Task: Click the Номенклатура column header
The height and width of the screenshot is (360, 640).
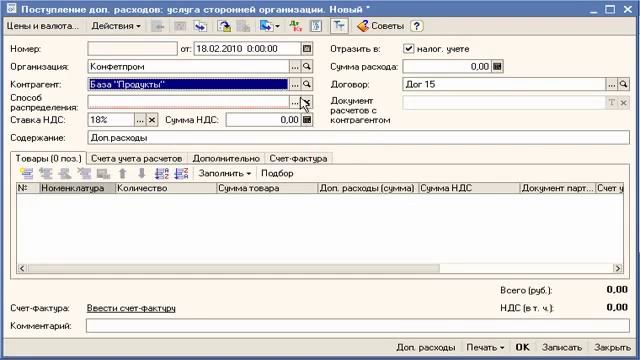Action: pyautogui.click(x=77, y=188)
